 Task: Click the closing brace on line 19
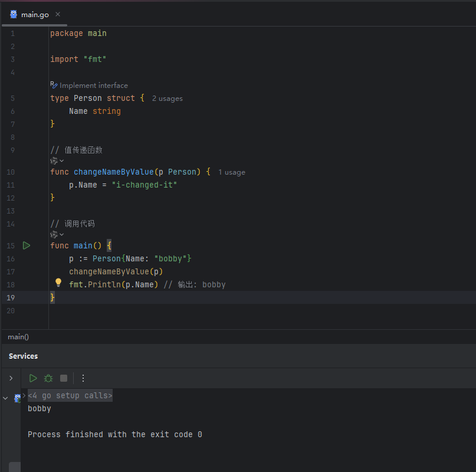[52, 297]
